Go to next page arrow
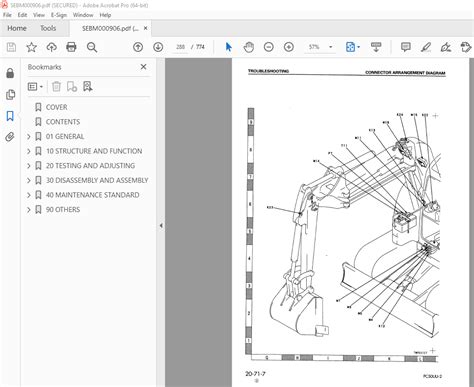The width and height of the screenshot is (474, 387). point(158,47)
